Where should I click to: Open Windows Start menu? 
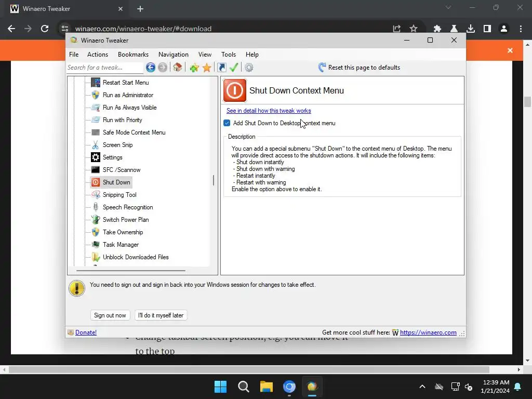[x=220, y=387]
